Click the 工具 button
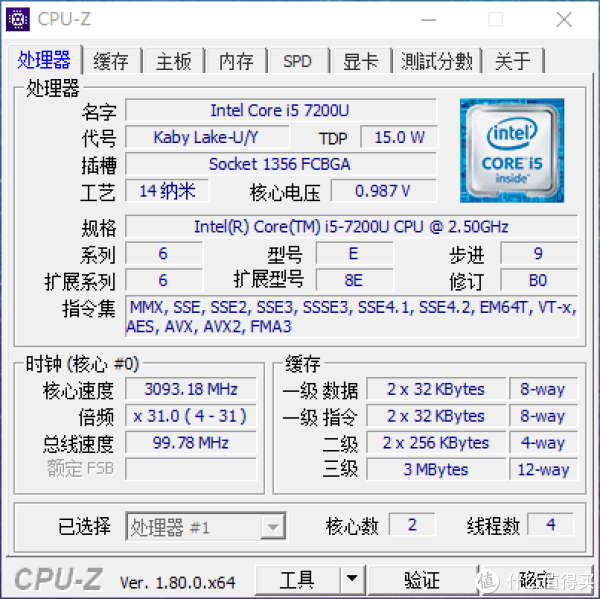This screenshot has height=599, width=600. coord(298,579)
